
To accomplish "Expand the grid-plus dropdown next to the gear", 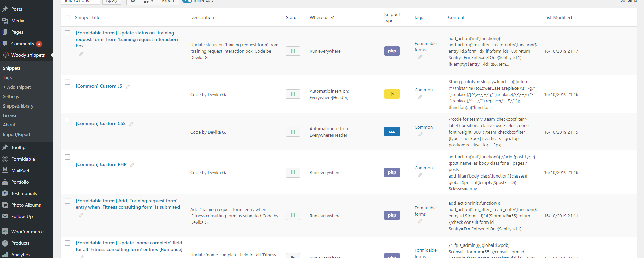I will (148, 1).
